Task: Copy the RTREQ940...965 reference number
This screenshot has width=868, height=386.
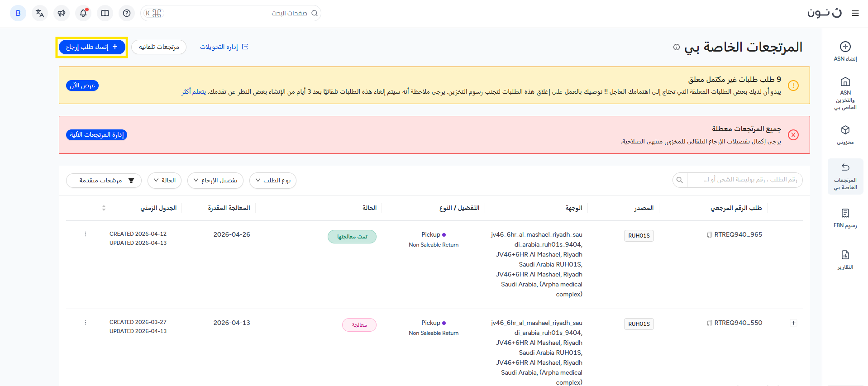Action: point(709,235)
